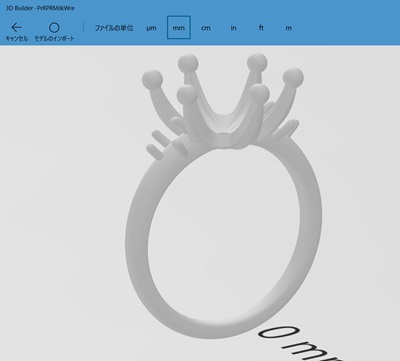
Task: Set file unit to in
Action: [x=233, y=28]
